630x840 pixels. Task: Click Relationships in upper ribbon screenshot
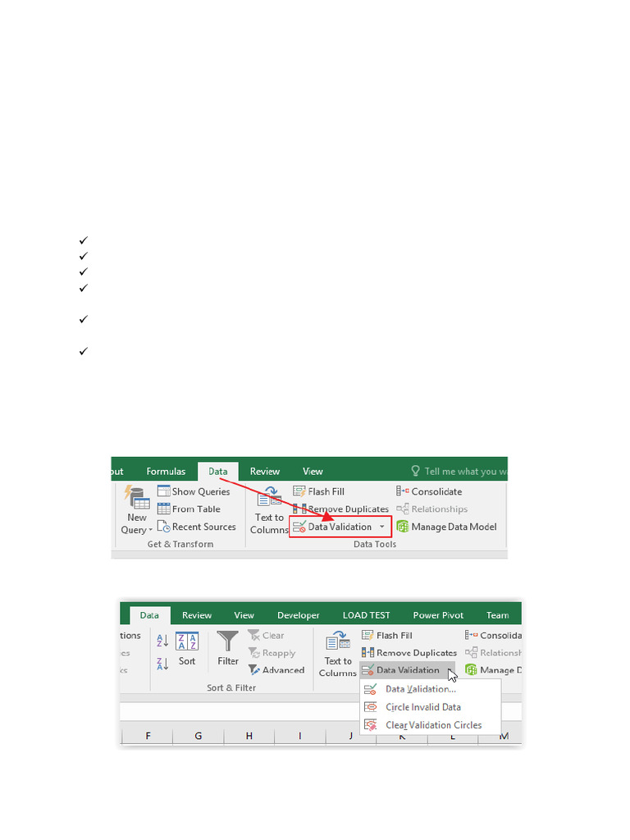[431, 509]
